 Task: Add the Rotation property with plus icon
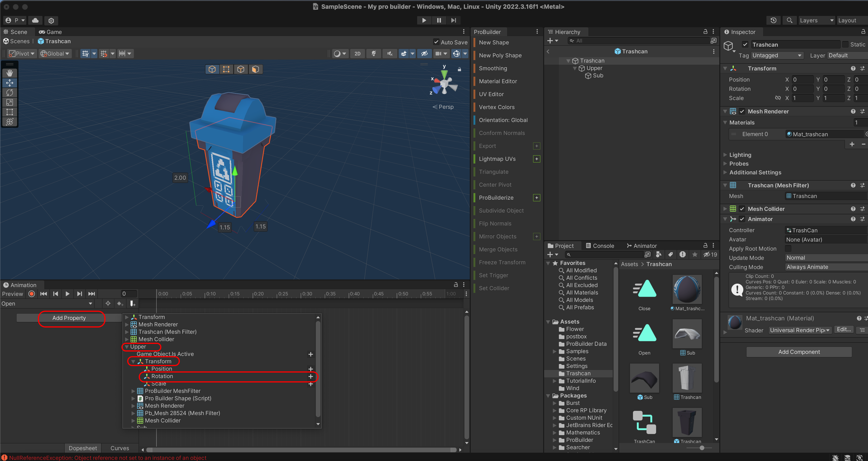pyautogui.click(x=310, y=376)
